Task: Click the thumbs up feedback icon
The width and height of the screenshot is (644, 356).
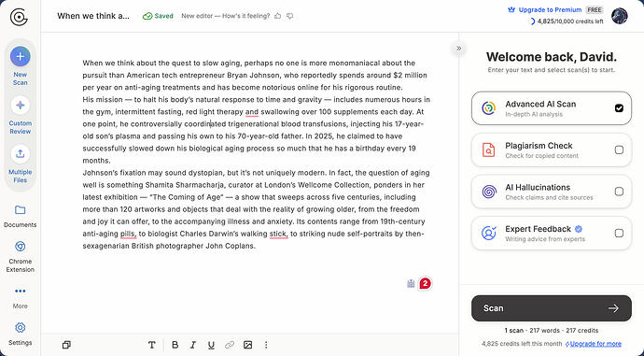Action: (x=278, y=16)
